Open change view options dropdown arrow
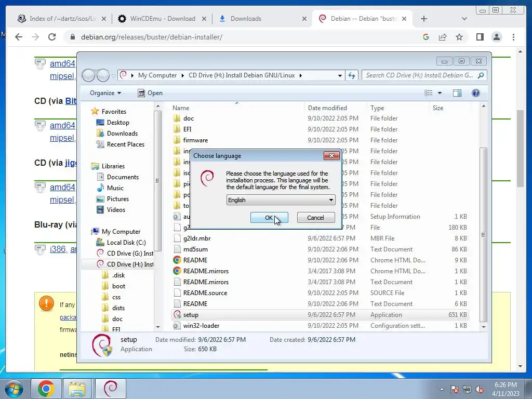Viewport: 532px width, 399px height. (440, 93)
